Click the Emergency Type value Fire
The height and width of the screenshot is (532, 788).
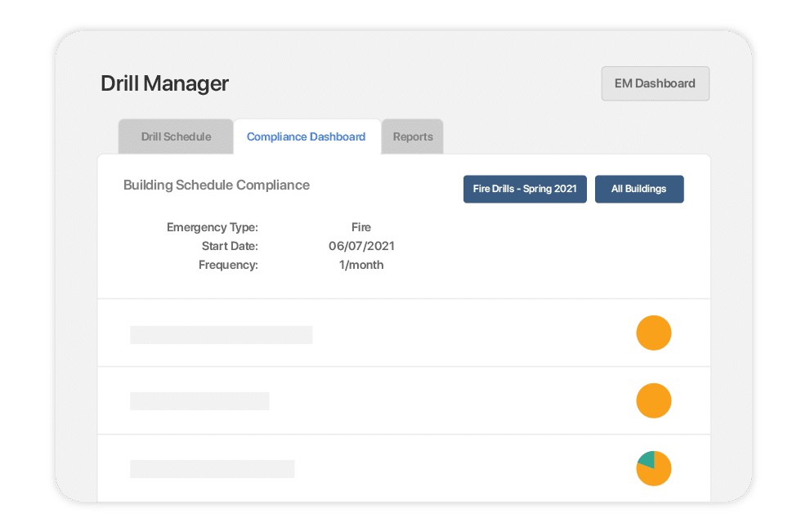(x=361, y=226)
